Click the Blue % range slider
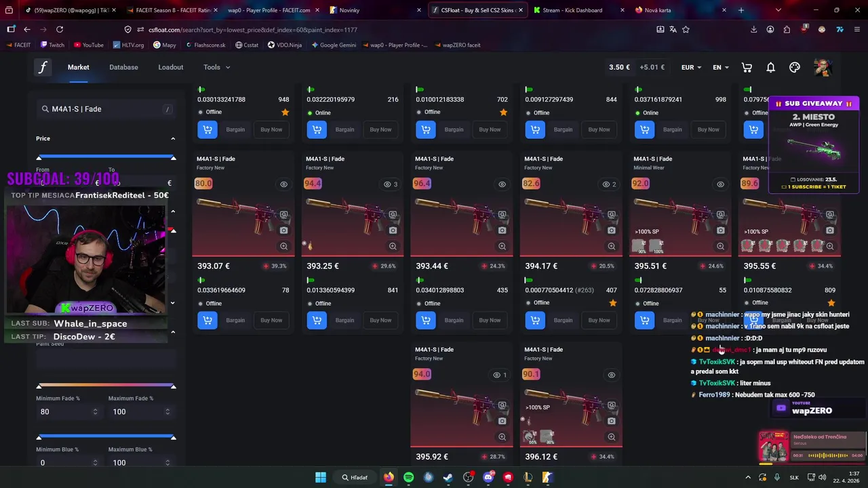This screenshot has width=868, height=488. coord(106,437)
